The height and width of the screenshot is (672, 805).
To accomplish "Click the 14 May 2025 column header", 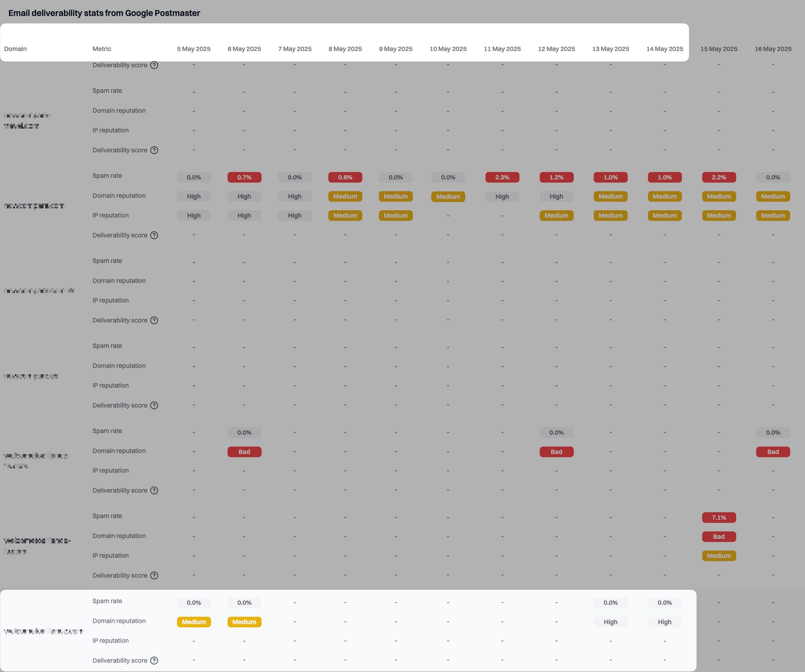I will 665,49.
